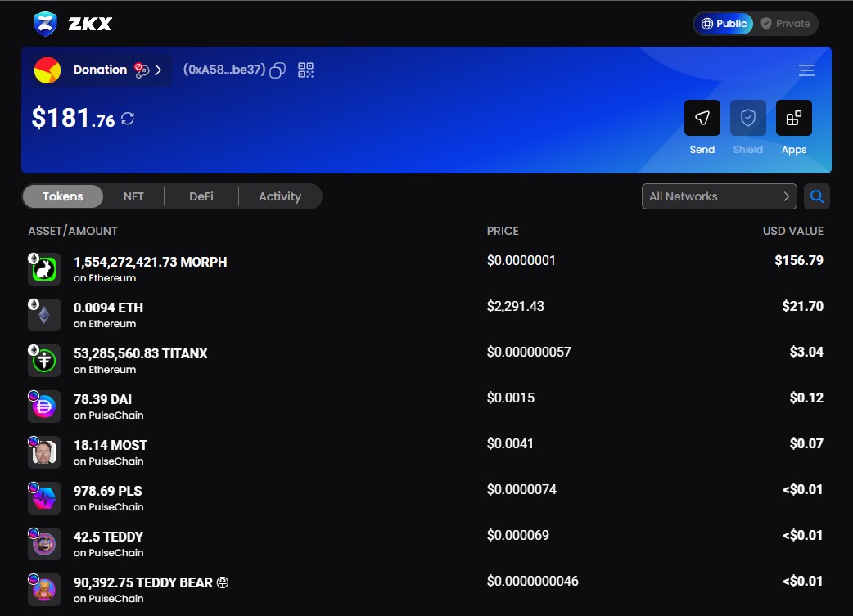
Task: Click the Donation account avatar
Action: (47, 70)
